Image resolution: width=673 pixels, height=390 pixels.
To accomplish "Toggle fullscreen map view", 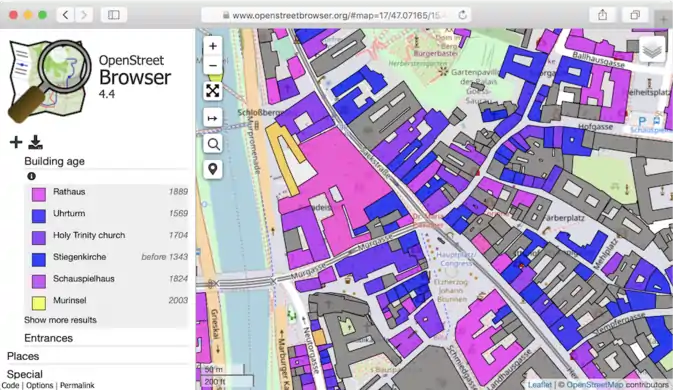I will (x=213, y=91).
